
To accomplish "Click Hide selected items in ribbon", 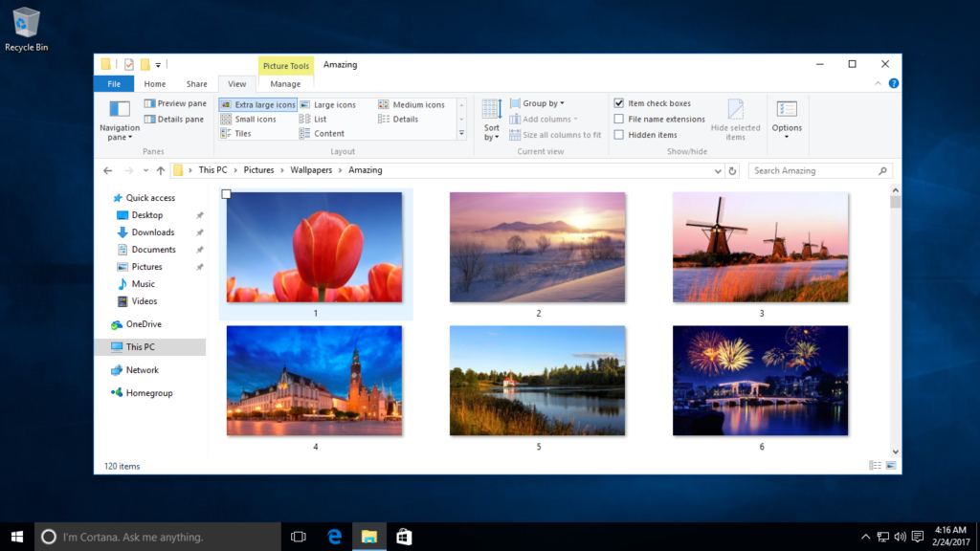I will [735, 120].
